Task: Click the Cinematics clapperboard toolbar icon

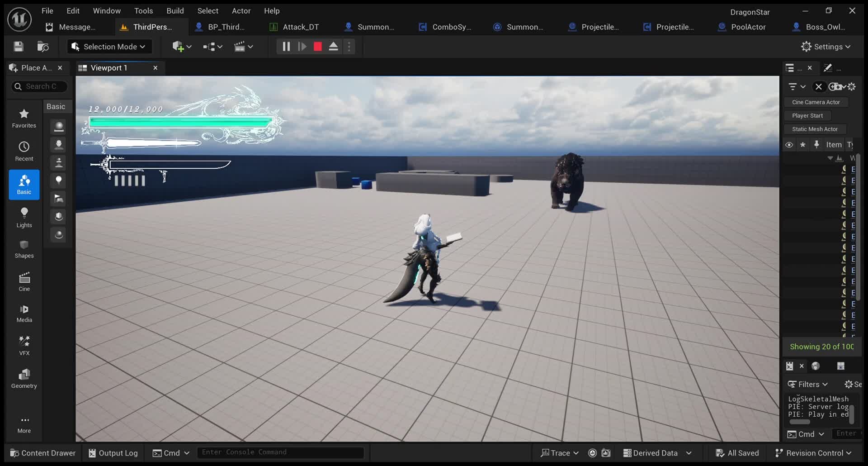Action: (x=241, y=46)
